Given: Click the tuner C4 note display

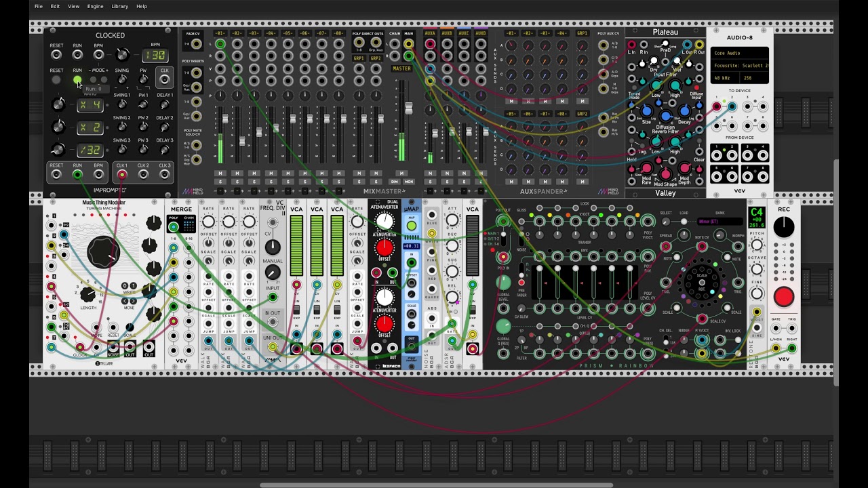Looking at the screenshot, I should [757, 217].
